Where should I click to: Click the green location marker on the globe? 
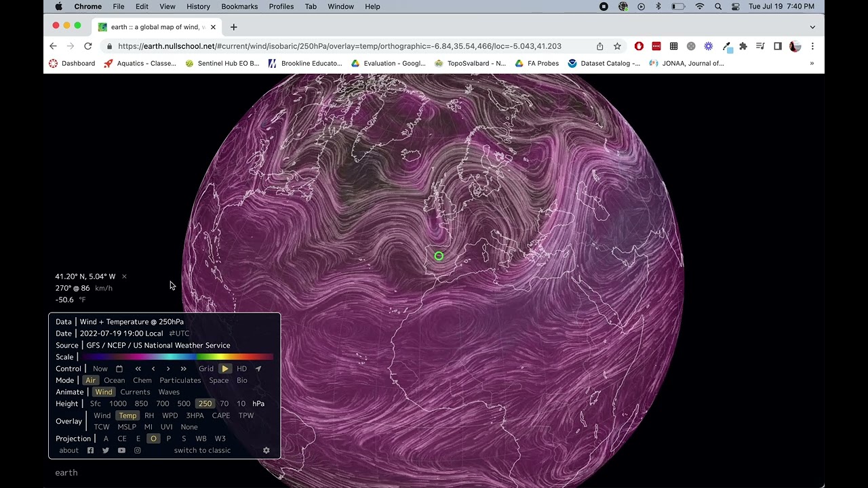point(439,256)
